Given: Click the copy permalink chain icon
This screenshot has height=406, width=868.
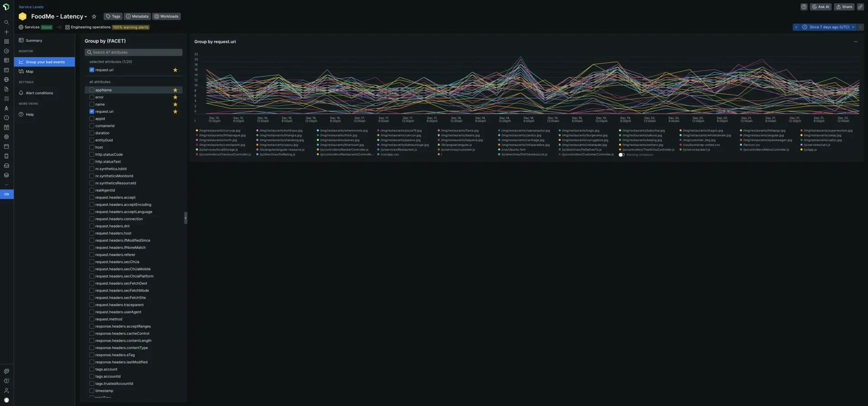Looking at the screenshot, I should click(x=860, y=7).
